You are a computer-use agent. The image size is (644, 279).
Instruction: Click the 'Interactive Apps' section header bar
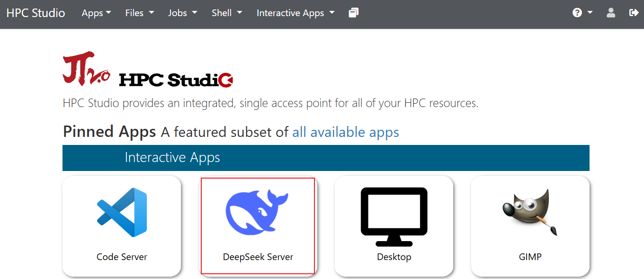point(326,158)
